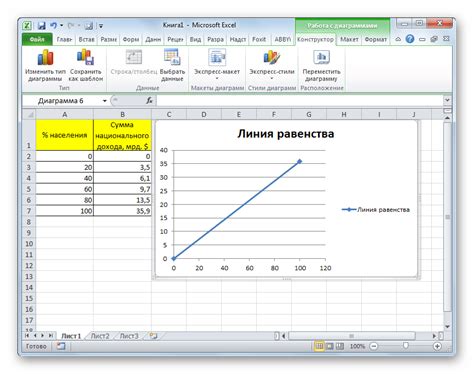The height and width of the screenshot is (374, 474).
Task: Click the vertical scrollbar down arrow
Action: click(x=447, y=326)
